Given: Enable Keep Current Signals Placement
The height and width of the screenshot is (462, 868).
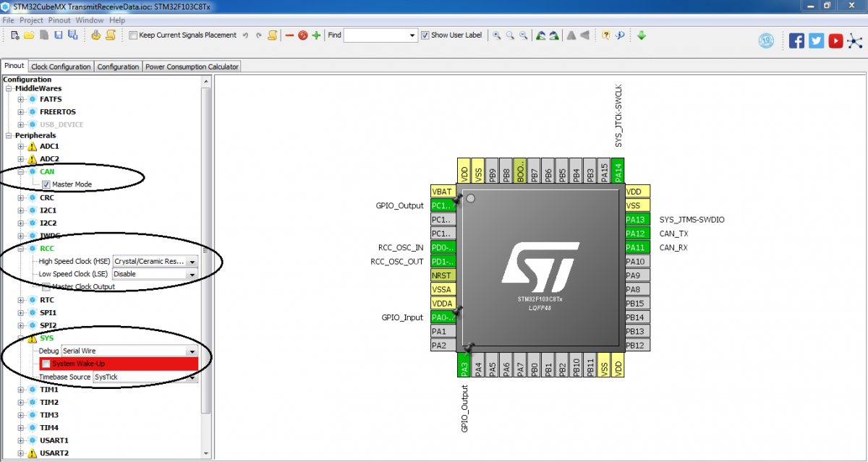Looking at the screenshot, I should (133, 35).
